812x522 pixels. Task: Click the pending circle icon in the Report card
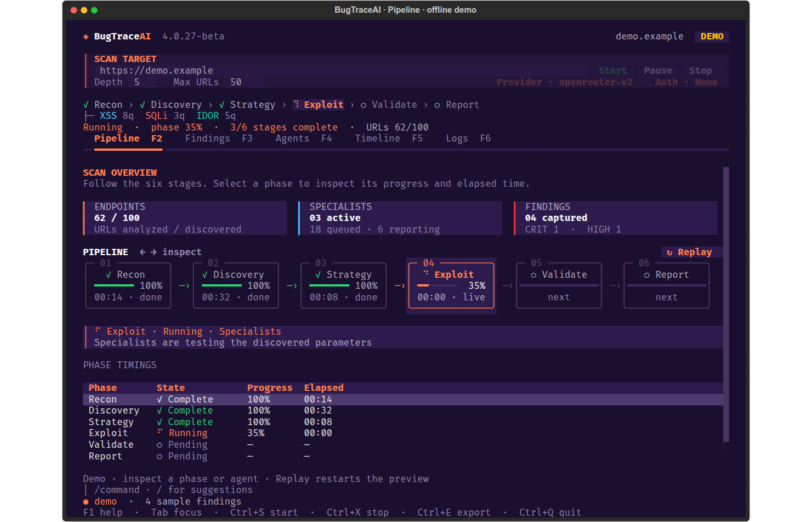click(647, 275)
